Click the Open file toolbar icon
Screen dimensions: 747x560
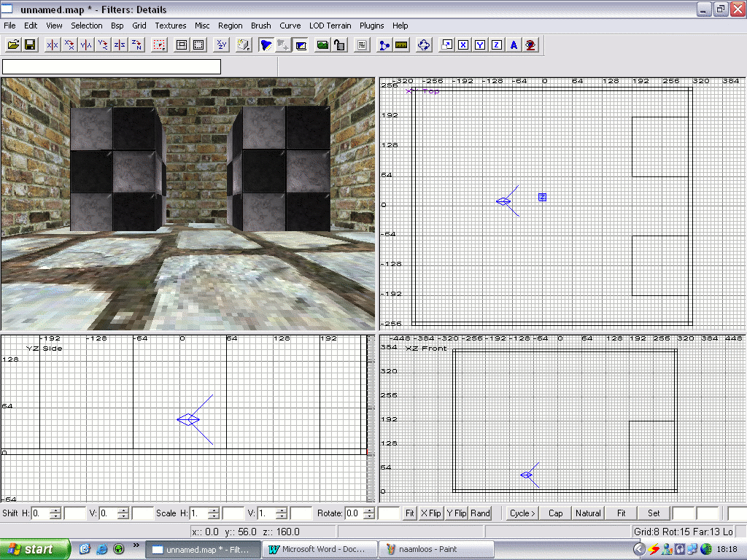(13, 45)
